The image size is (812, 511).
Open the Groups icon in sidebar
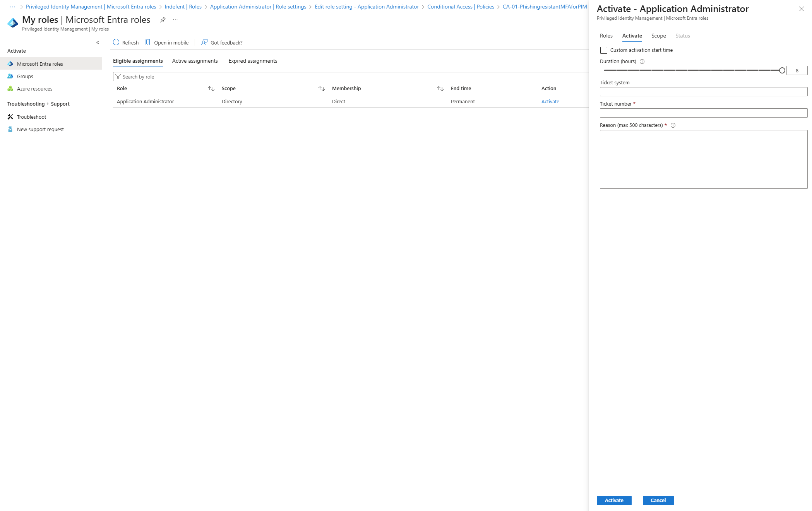tap(10, 76)
